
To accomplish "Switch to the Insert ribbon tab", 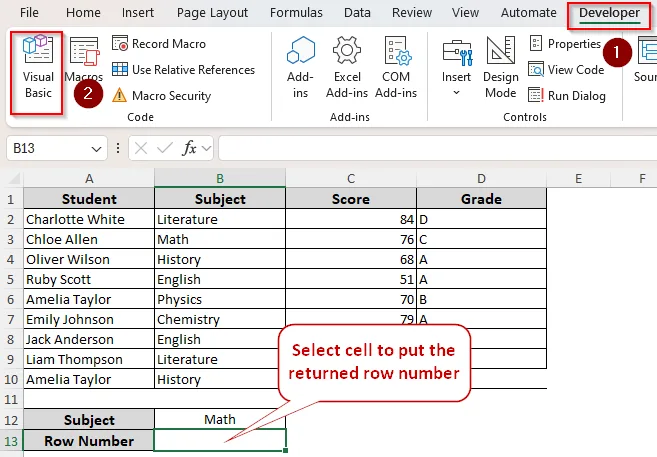I will click(x=138, y=13).
